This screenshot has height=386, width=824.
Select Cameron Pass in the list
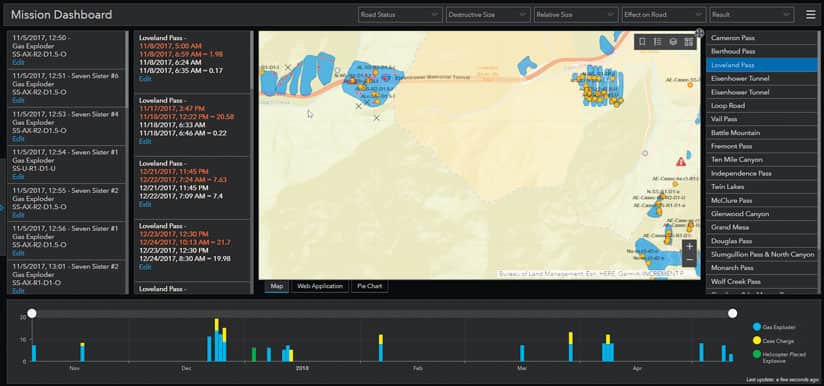(x=761, y=38)
